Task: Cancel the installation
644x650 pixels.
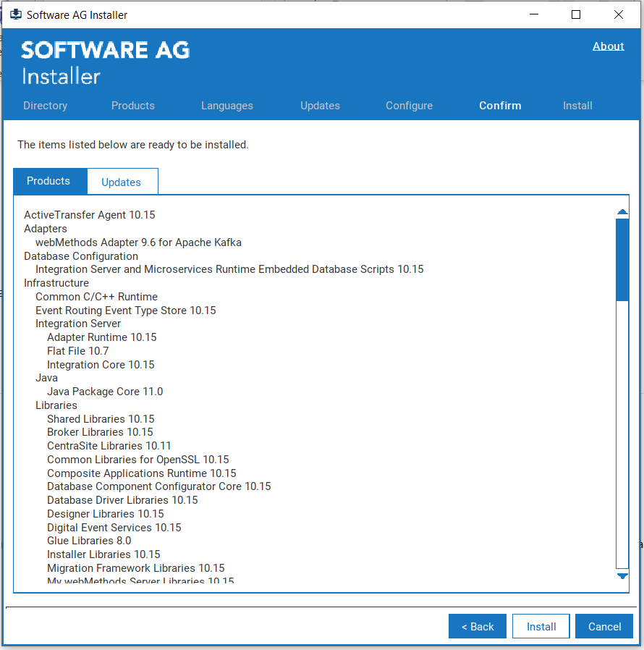Action: 603,625
